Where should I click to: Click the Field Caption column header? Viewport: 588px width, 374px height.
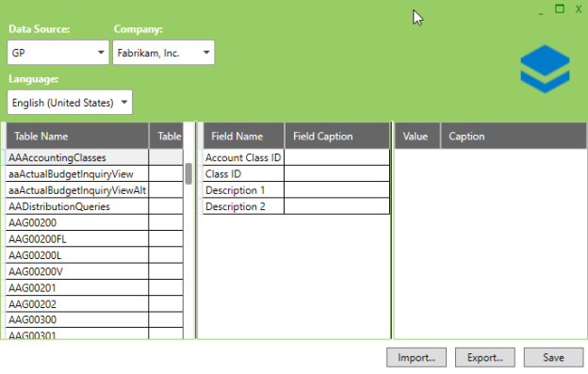point(337,136)
